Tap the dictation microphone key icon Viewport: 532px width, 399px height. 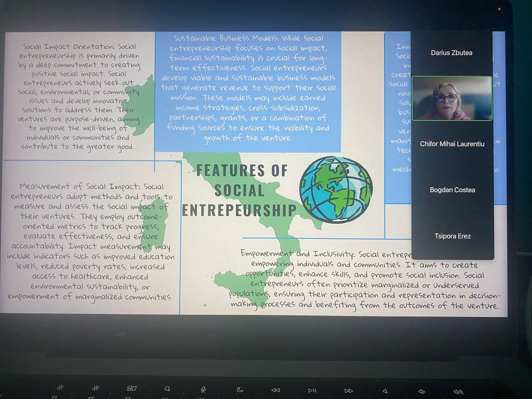click(204, 389)
